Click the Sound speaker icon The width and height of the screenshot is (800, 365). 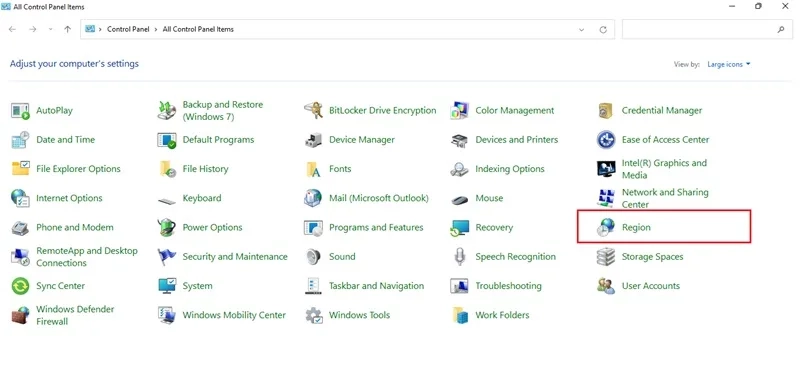313,257
